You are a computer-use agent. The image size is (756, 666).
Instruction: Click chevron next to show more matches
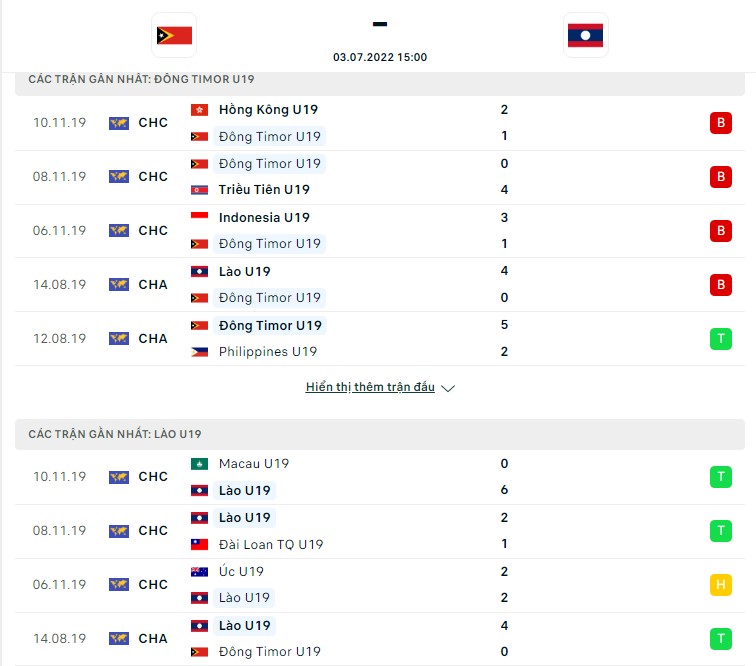pos(448,389)
